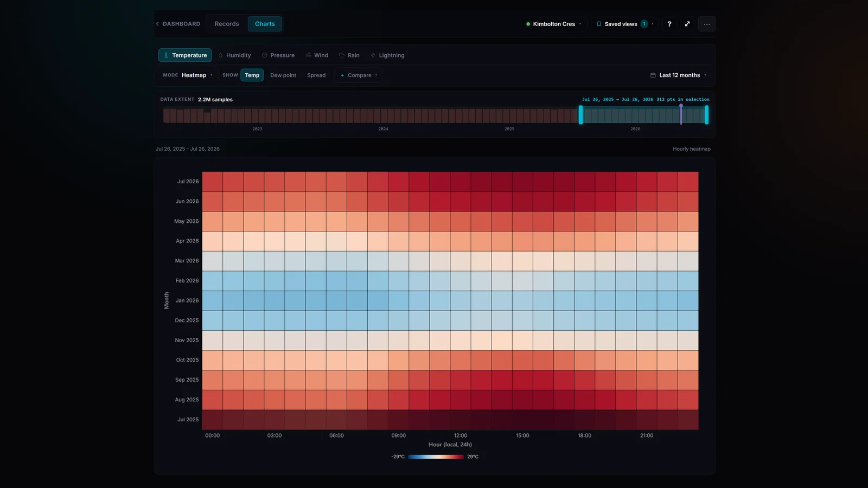Click the Jul 2026 heatmap cell at 00:00

coord(213,182)
